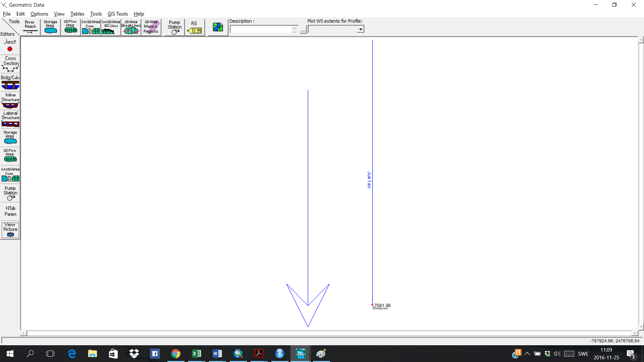Screen dimensions: 644x362
Task: Open Windows taskbar search
Action: tap(30, 354)
